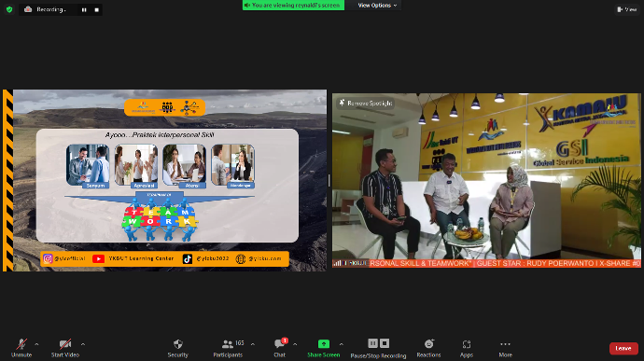Viewport: 644px width, 361px height.
Task: Start video with the camera button
Action: pyautogui.click(x=65, y=348)
